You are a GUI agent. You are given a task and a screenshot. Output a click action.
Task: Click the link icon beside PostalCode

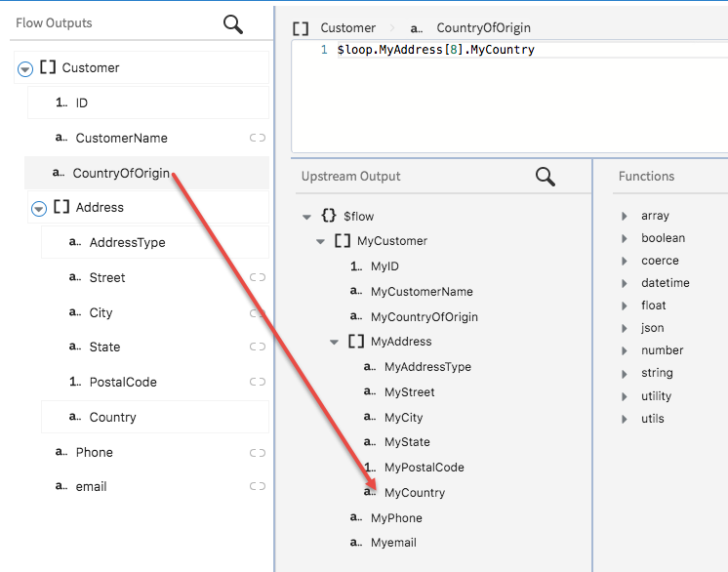coord(258,382)
